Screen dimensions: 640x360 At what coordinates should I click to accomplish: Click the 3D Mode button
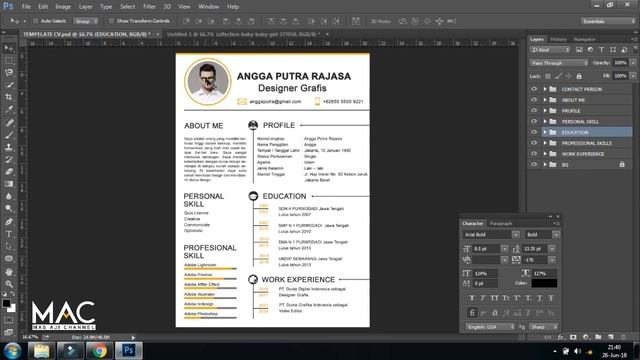point(380,21)
